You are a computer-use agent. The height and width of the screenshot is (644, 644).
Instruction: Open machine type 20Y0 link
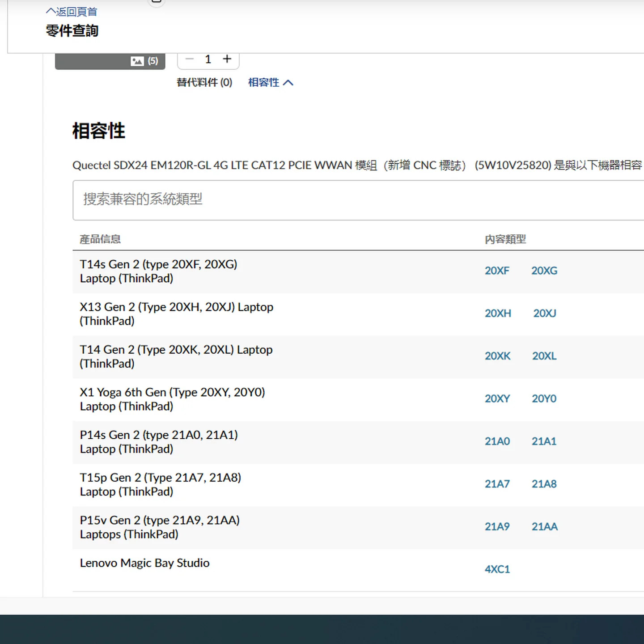(544, 398)
